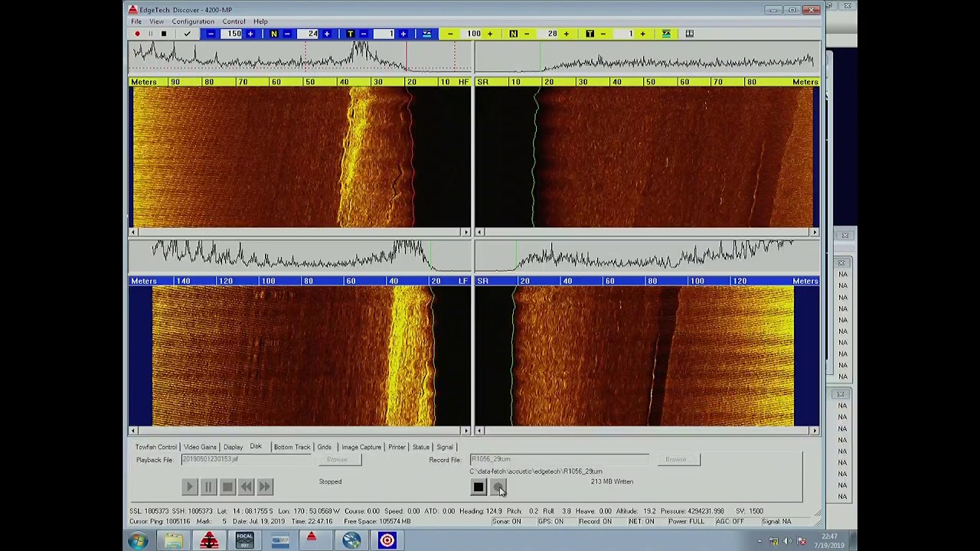The height and width of the screenshot is (551, 980).
Task: Open the File menu
Action: pyautogui.click(x=136, y=21)
